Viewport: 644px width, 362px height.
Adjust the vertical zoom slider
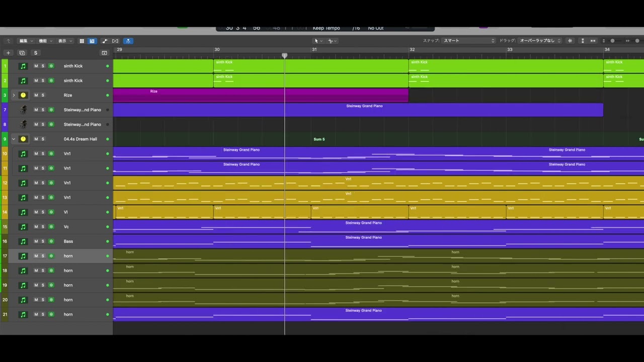[x=612, y=41]
